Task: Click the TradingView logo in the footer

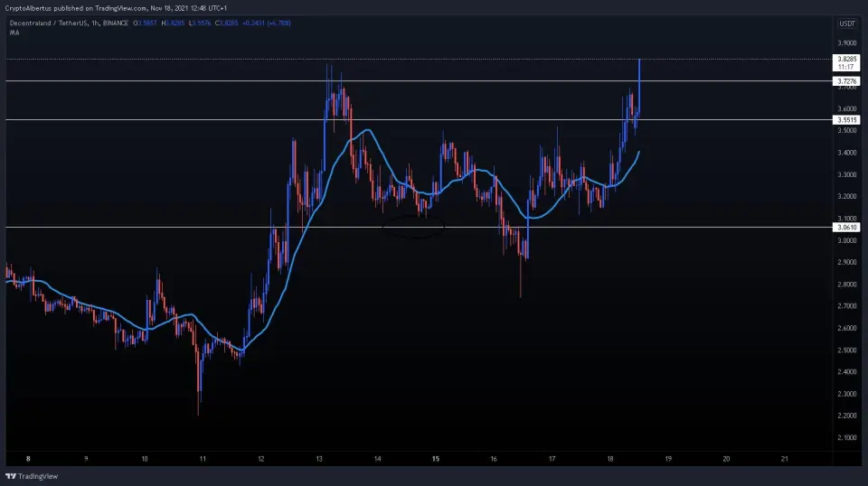Action: pos(24,476)
